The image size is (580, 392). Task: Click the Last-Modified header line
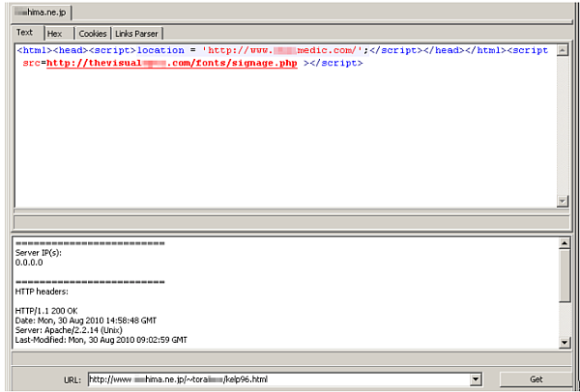tap(101, 340)
